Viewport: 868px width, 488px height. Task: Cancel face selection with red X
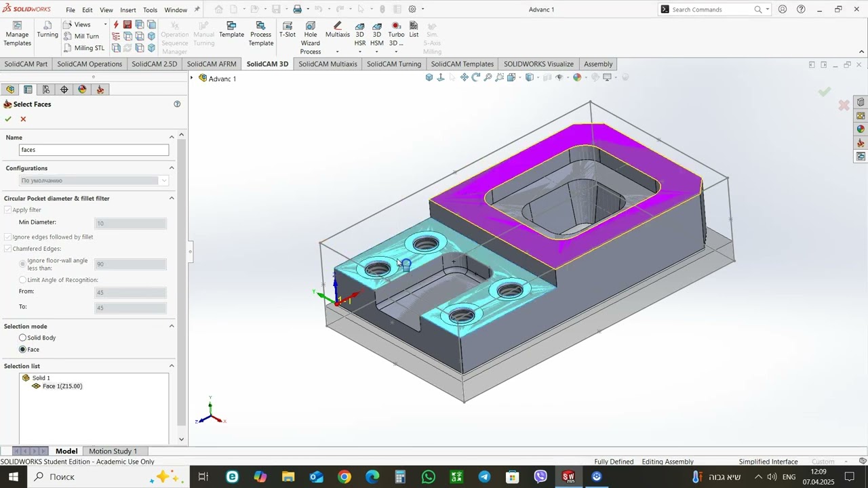(x=23, y=119)
